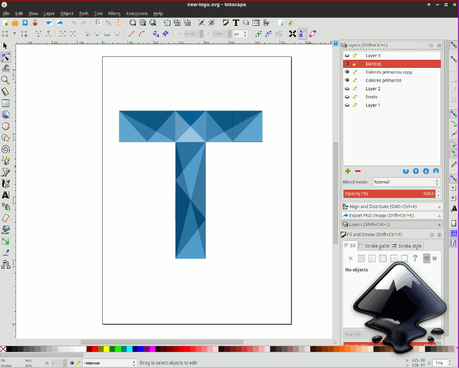Select the Colores primarios layer row
459x368 pixels.
(392, 80)
